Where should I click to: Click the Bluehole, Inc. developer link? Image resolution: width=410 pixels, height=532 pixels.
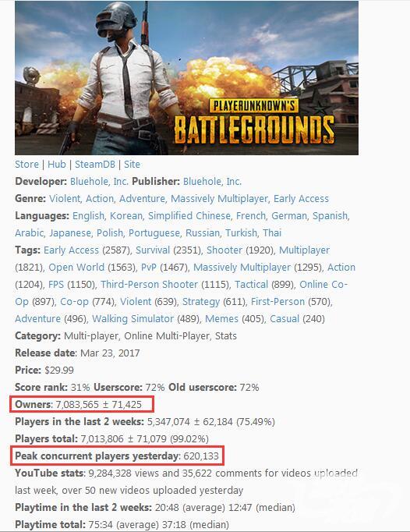pos(99,182)
